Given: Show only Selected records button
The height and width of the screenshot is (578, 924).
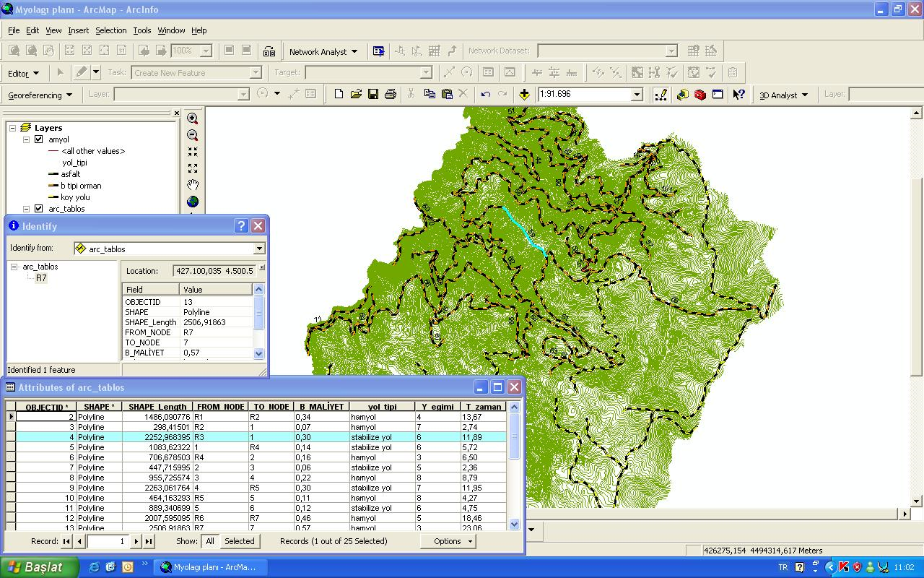Looking at the screenshot, I should coord(239,541).
